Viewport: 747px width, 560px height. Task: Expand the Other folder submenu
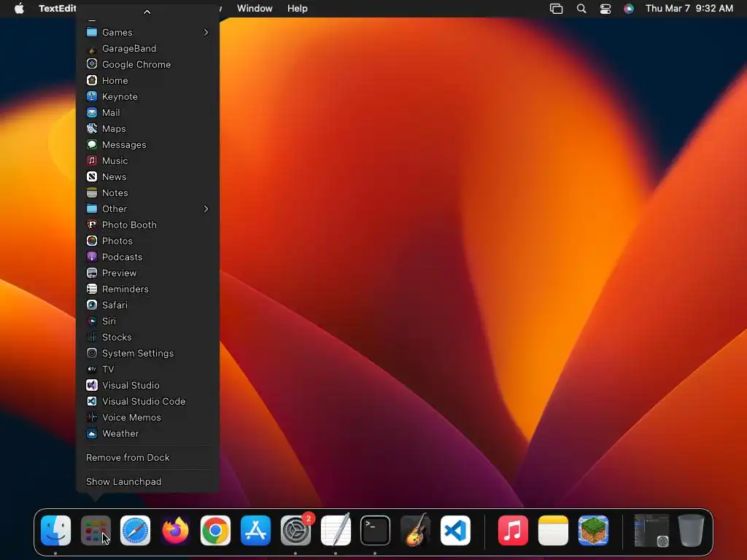(x=147, y=209)
